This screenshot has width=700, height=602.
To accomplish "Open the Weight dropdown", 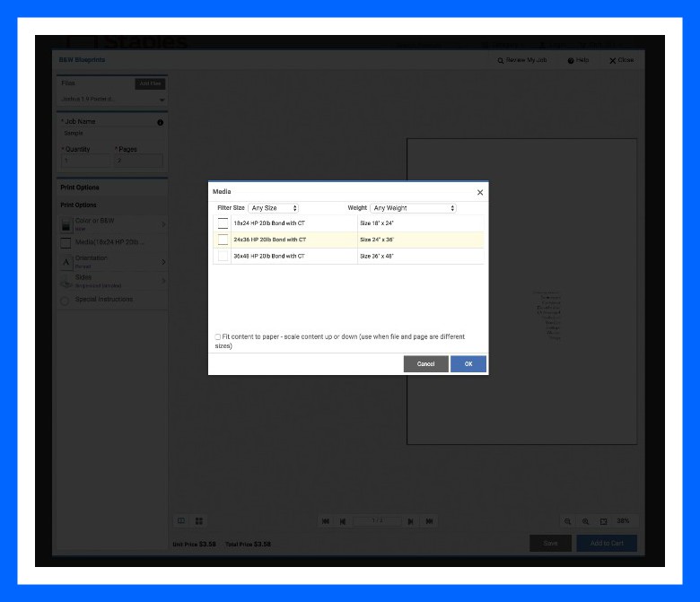I will (x=414, y=208).
